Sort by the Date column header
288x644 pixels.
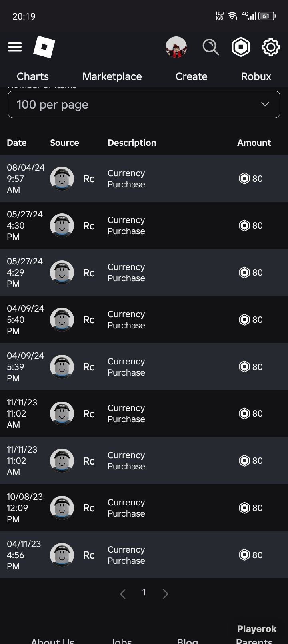coord(17,143)
